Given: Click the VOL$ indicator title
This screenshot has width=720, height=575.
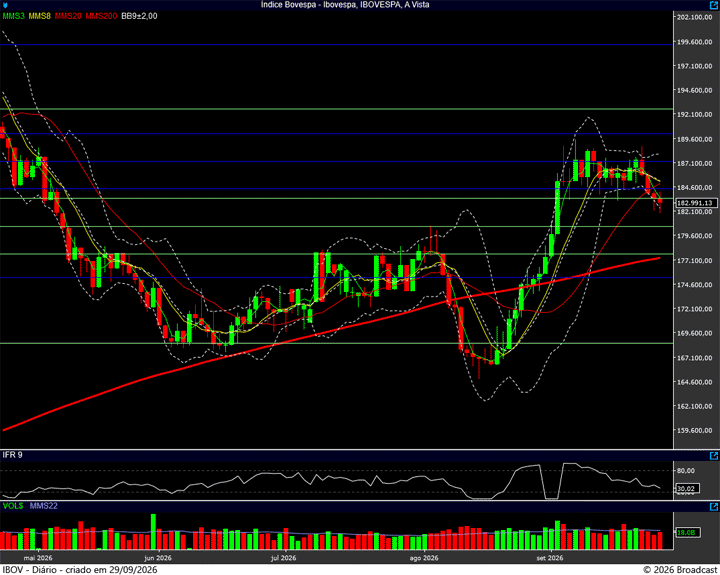Looking at the screenshot, I should (x=12, y=506).
